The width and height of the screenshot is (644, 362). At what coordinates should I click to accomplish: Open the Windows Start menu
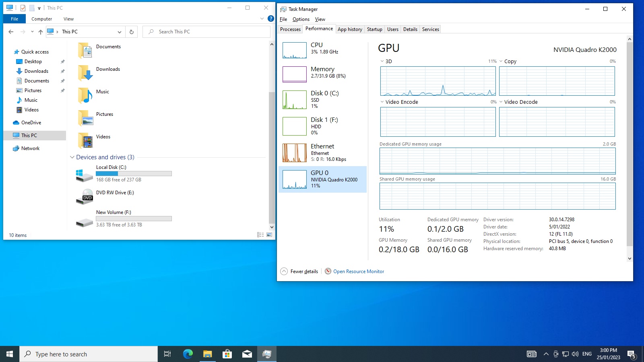[10, 354]
